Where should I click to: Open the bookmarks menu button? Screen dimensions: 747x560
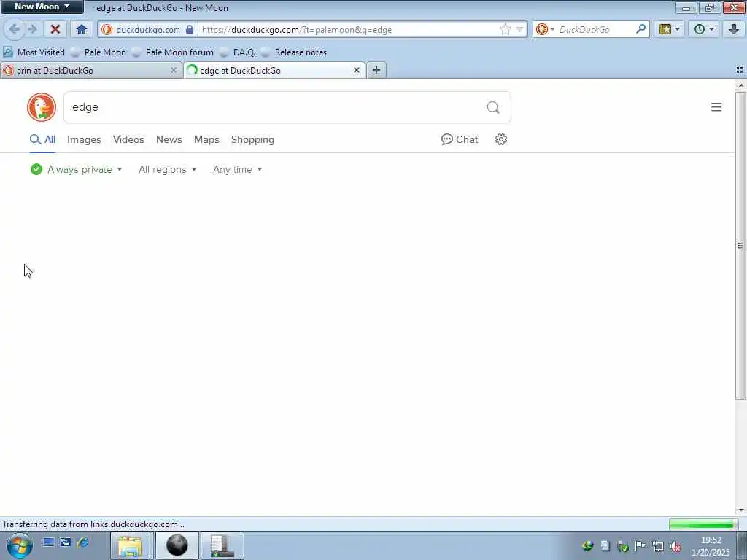[670, 29]
